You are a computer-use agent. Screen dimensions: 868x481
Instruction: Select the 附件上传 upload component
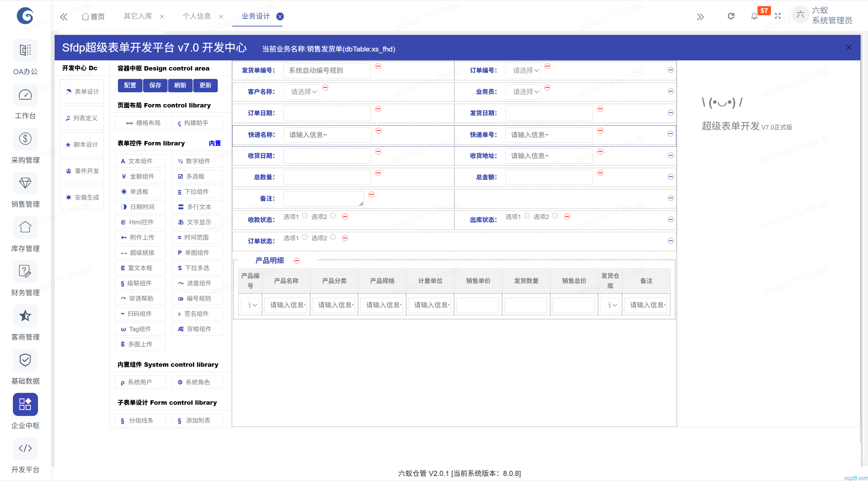click(140, 237)
